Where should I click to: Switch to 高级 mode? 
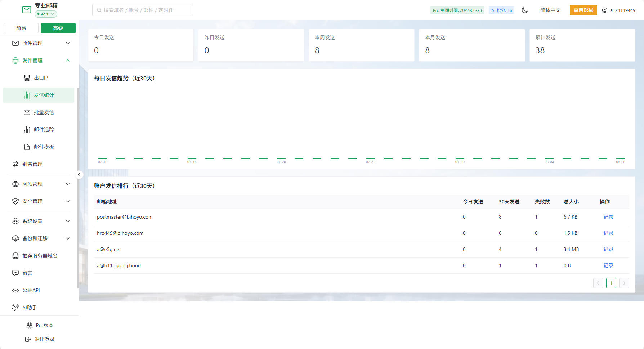click(x=58, y=28)
